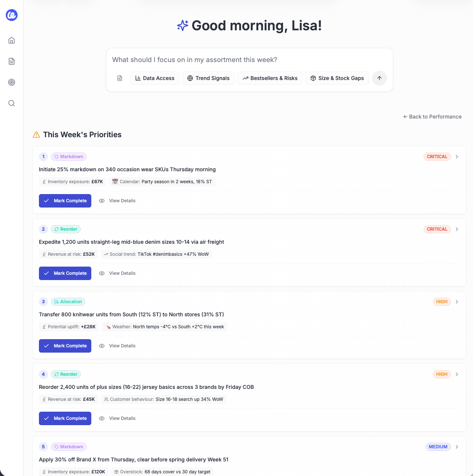Select the Bestsellers & Risks suggestion chip
Viewport: 473px width, 476px height.
tap(270, 78)
